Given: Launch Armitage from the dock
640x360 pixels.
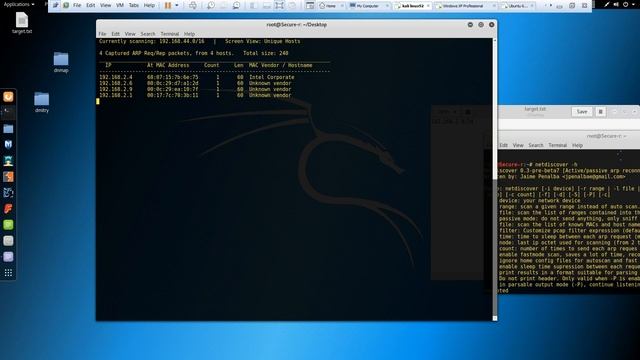Looking at the screenshot, I should click(x=8, y=160).
